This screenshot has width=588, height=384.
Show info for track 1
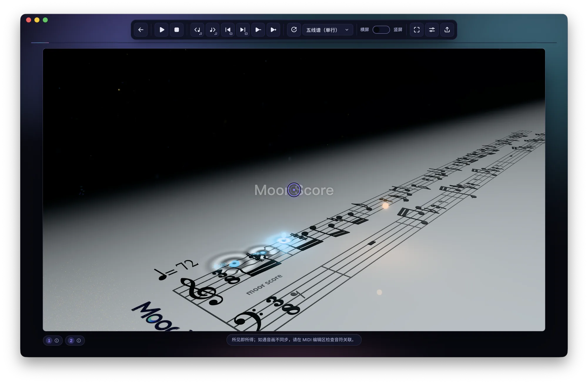click(57, 340)
